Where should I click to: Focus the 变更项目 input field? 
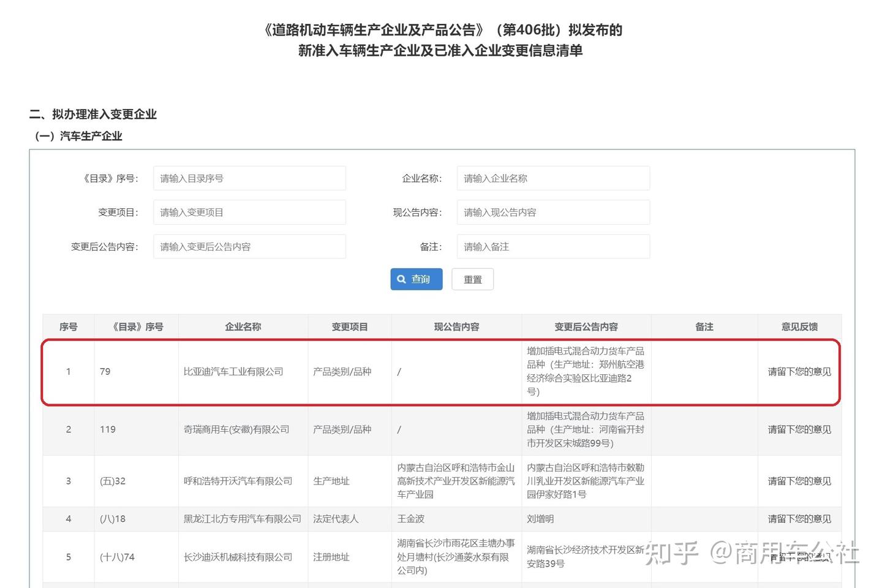[249, 213]
